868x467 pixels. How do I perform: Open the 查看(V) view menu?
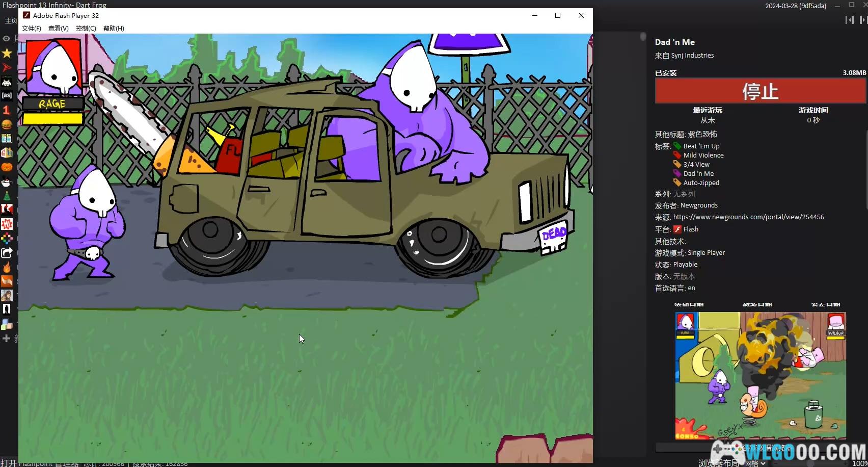(x=58, y=29)
